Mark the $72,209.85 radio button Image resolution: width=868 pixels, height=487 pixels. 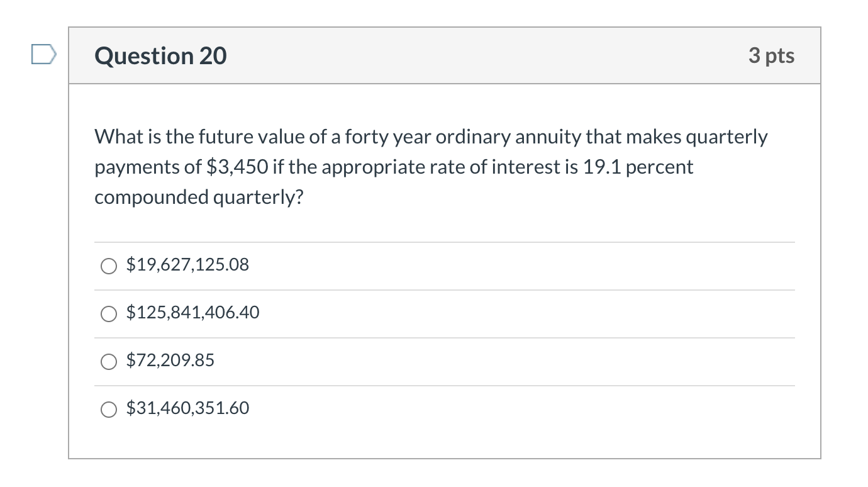[109, 362]
